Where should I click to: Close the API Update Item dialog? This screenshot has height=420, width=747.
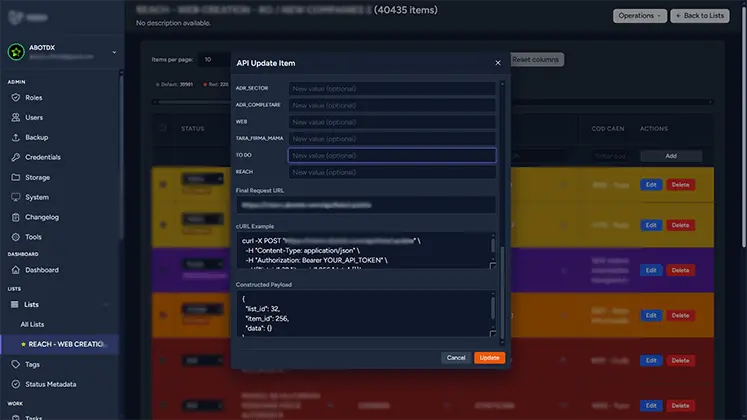(498, 63)
